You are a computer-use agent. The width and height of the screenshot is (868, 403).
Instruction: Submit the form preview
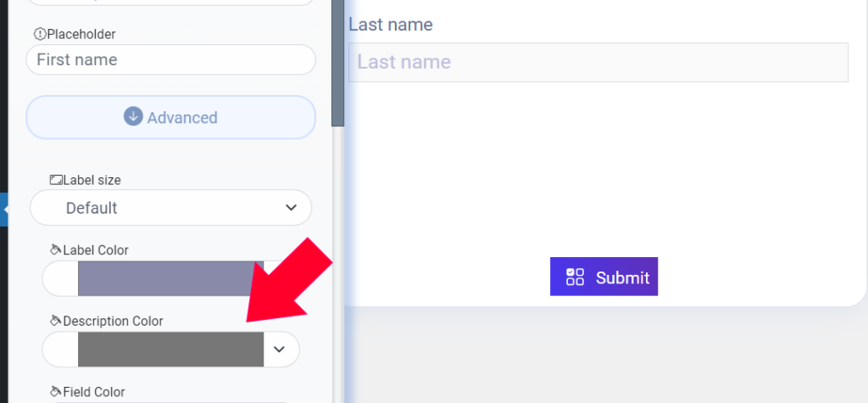click(604, 277)
